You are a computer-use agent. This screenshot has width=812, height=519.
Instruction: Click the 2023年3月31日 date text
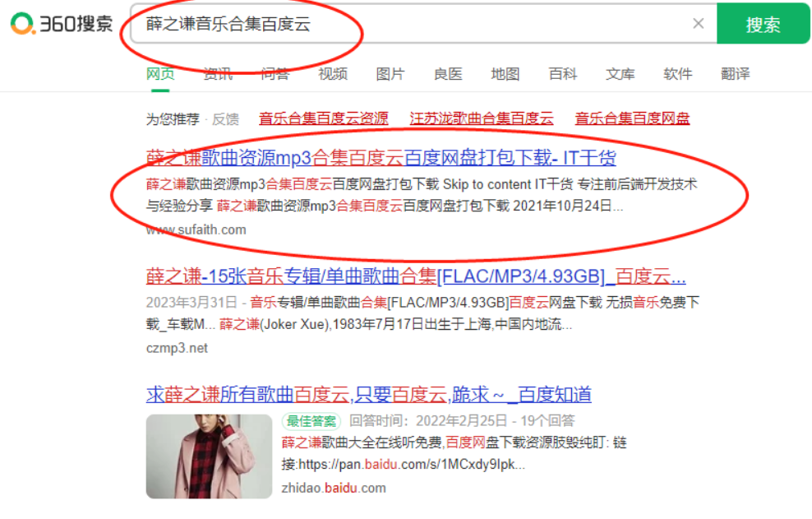(x=191, y=303)
